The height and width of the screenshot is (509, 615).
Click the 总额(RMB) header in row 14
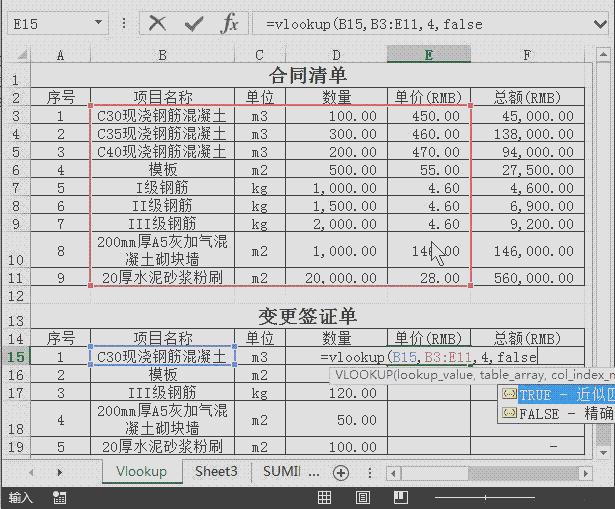coord(528,338)
